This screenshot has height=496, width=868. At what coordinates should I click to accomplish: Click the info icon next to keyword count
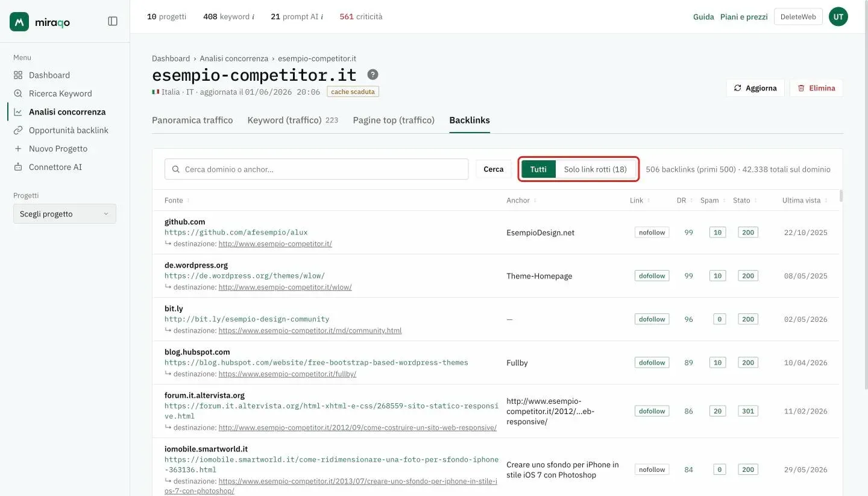[253, 17]
